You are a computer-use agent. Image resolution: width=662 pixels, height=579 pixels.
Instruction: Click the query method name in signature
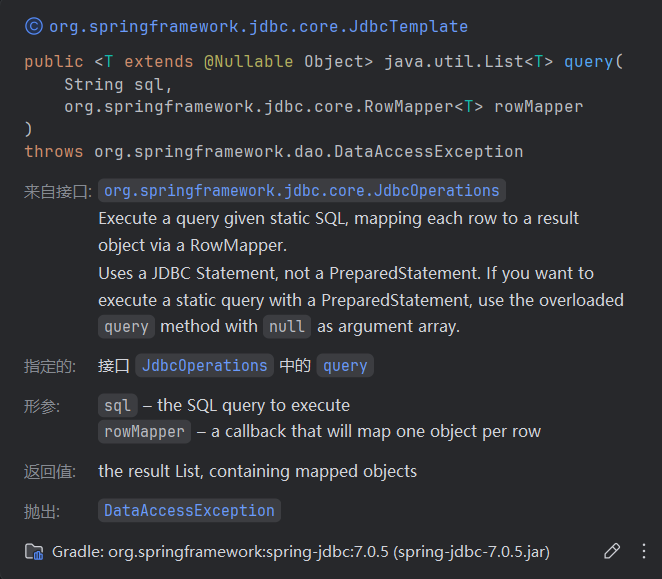[x=589, y=62]
